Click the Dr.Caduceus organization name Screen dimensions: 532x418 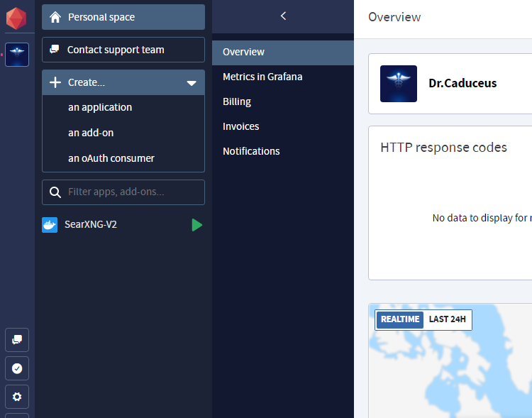coord(462,83)
